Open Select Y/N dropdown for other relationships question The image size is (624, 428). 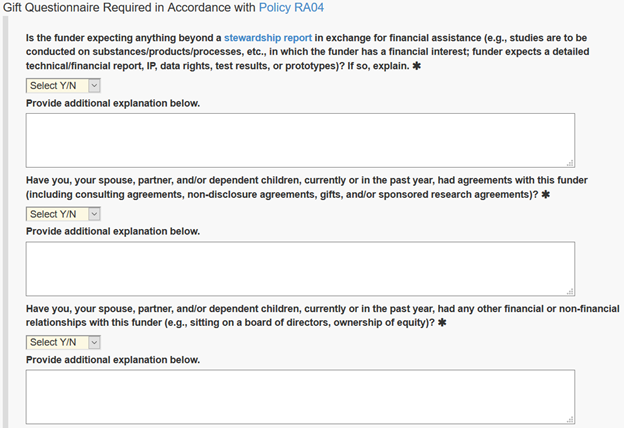coord(63,342)
